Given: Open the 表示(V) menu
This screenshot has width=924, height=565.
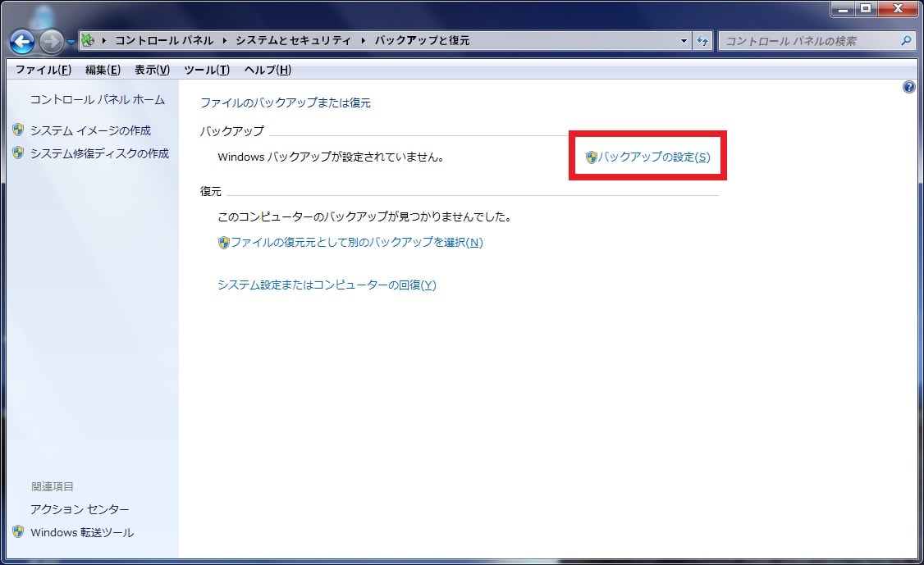Looking at the screenshot, I should (x=152, y=70).
